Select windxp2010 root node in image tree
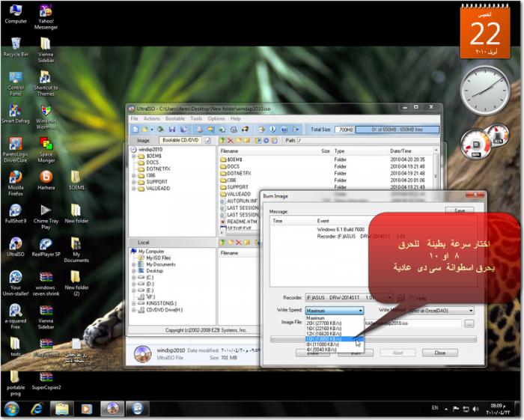 point(147,149)
